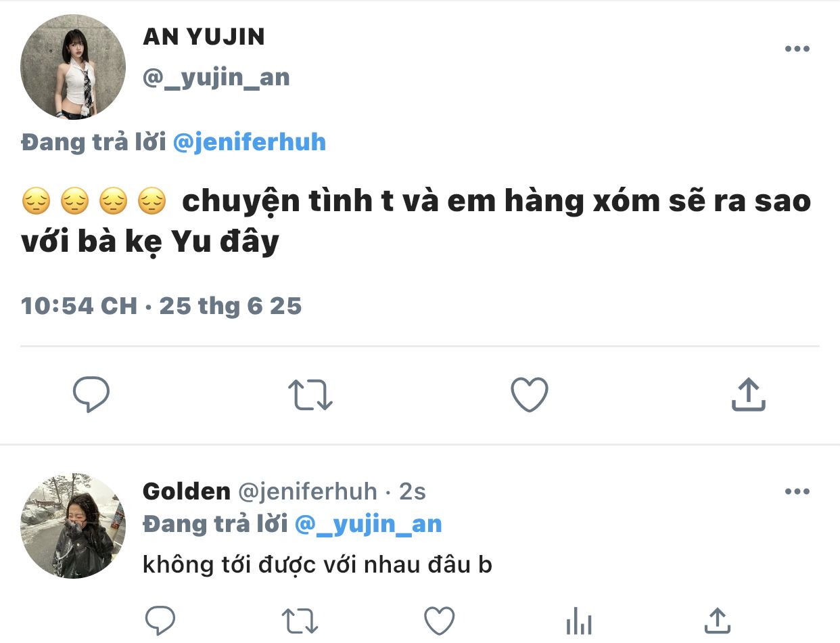Reply to Golden's tweet
Viewport: 840px width, 643px height.
coord(160,620)
